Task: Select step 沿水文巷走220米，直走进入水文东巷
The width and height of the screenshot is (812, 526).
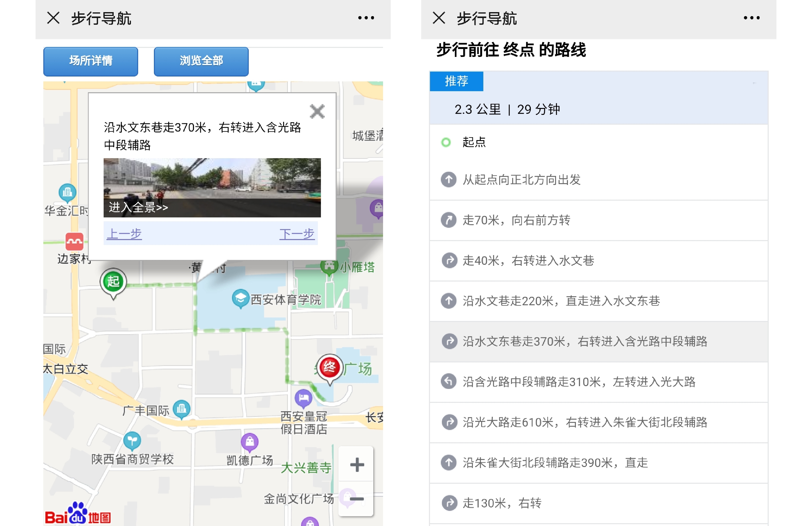Action: pos(599,301)
